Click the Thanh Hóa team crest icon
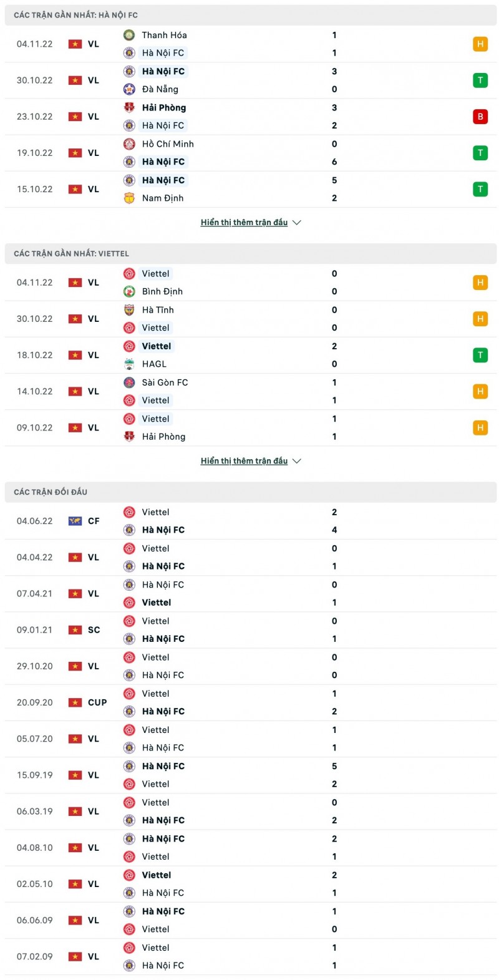Image resolution: width=499 pixels, height=980 pixels. pyautogui.click(x=129, y=35)
